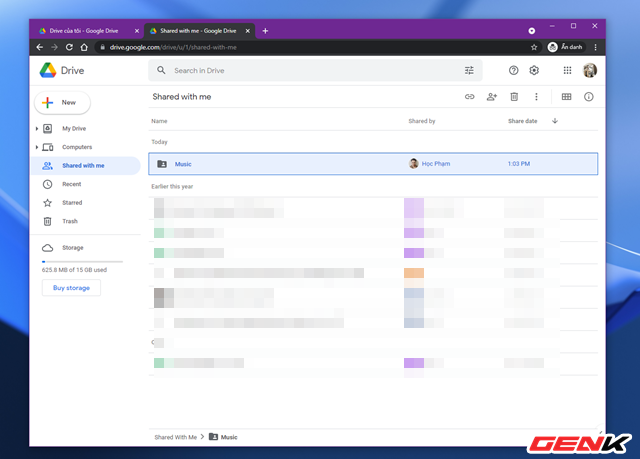Image resolution: width=640 pixels, height=459 pixels.
Task: Switch to Drive của tôi tab
Action: [84, 31]
